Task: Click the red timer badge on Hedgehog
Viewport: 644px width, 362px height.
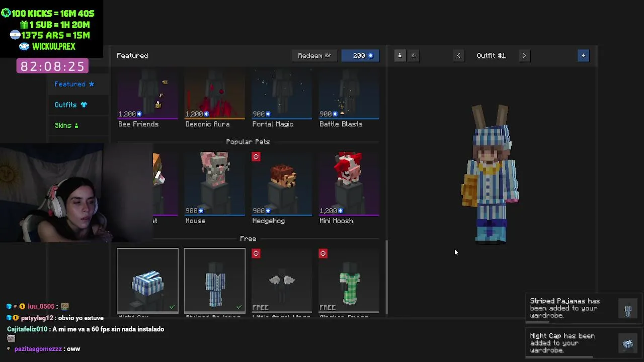Action: point(256,157)
